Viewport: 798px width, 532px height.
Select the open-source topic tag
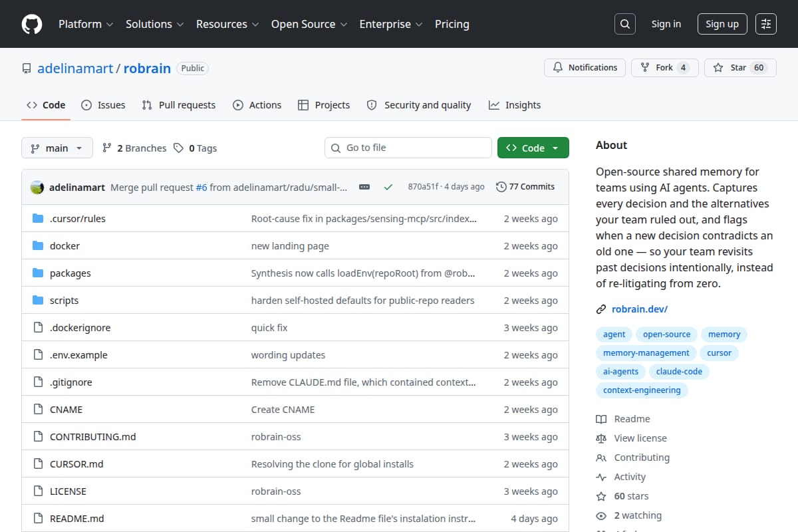click(x=667, y=334)
